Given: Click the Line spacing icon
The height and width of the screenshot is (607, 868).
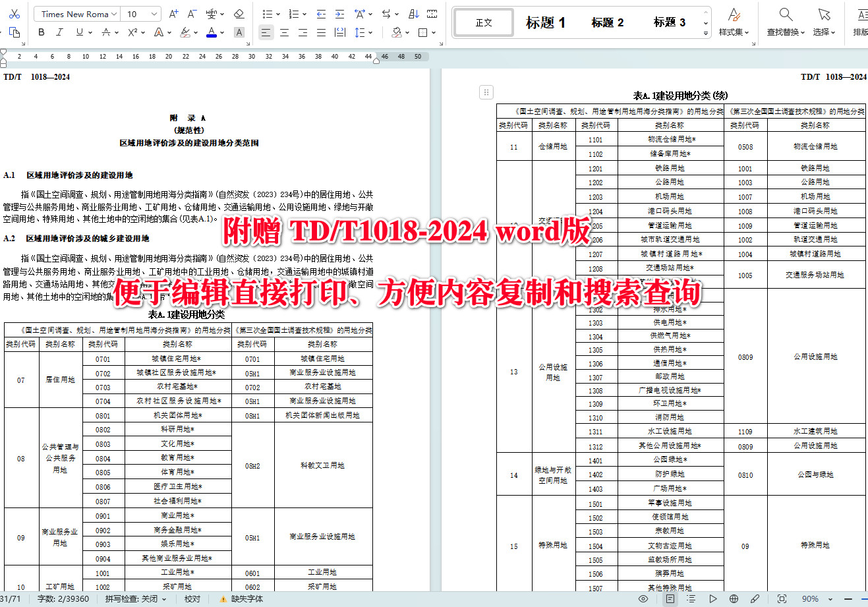Looking at the screenshot, I should (360, 32).
